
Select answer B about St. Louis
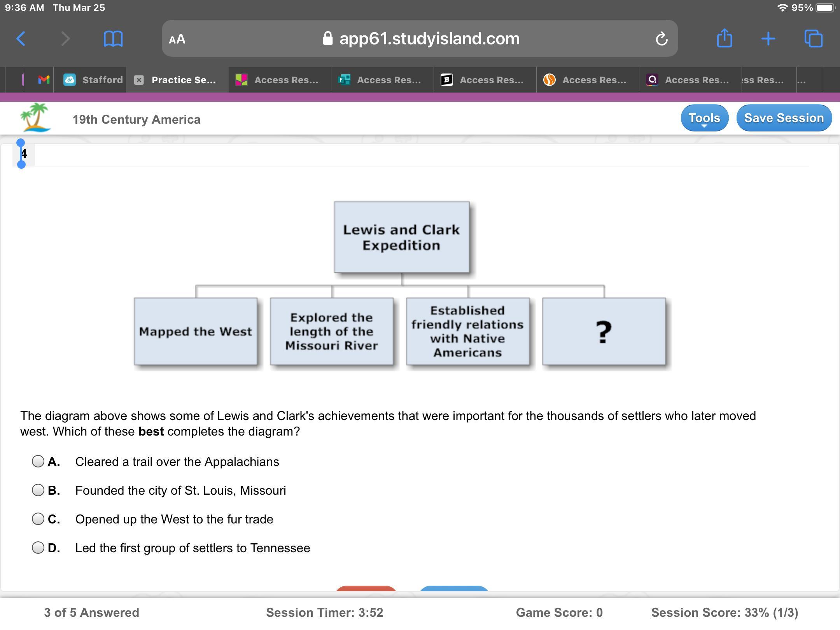38,490
